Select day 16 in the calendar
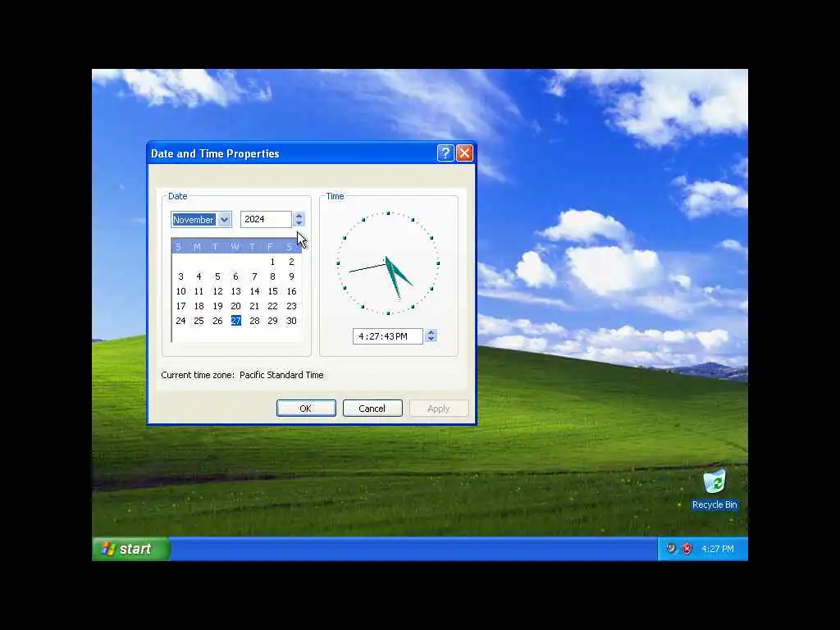This screenshot has height=630, width=840. (x=291, y=291)
